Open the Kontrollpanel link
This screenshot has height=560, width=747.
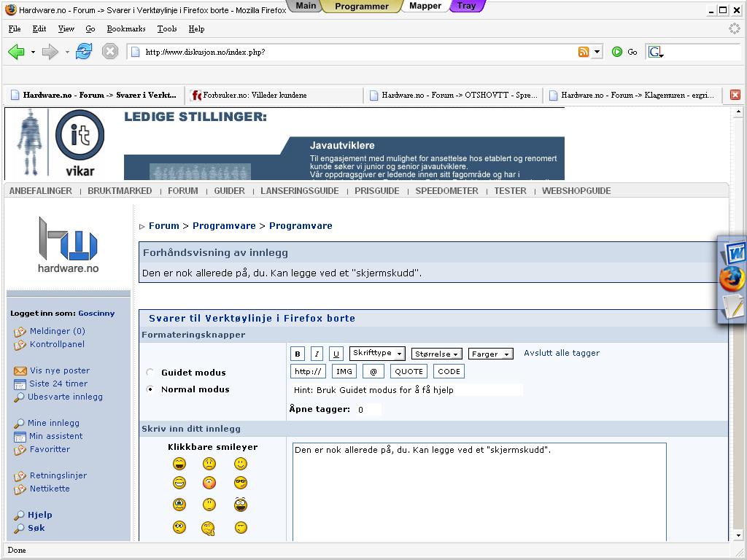click(x=57, y=344)
